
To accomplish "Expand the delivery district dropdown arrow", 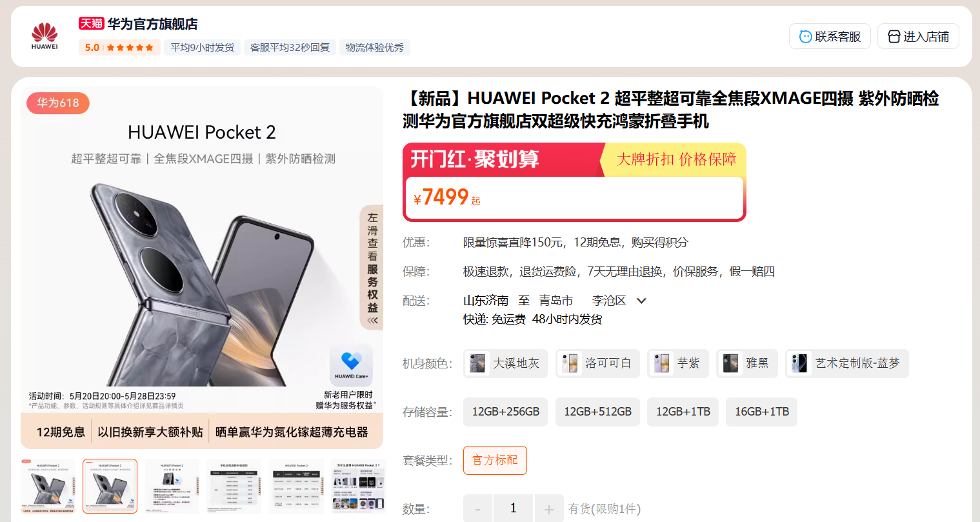I will click(x=641, y=301).
